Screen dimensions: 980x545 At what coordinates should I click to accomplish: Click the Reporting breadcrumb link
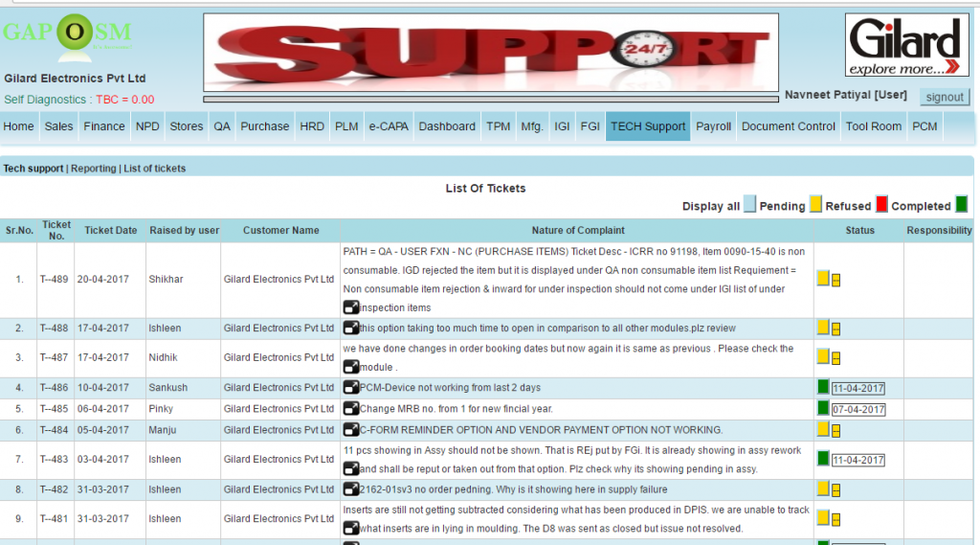click(93, 169)
